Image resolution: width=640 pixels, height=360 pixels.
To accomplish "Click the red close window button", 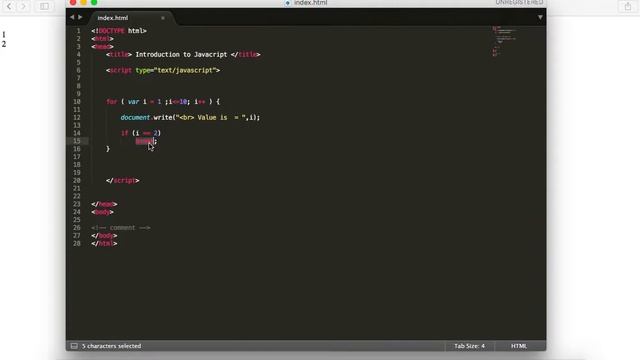I will click(x=73, y=2).
